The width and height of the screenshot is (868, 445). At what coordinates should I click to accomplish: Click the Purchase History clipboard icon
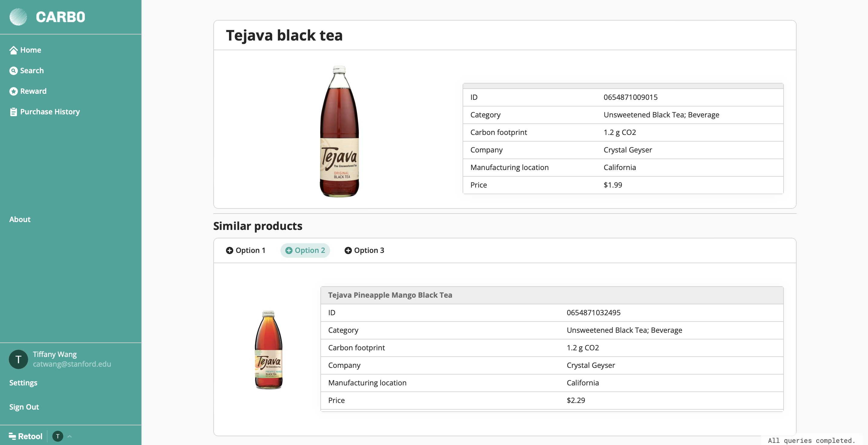[14, 112]
